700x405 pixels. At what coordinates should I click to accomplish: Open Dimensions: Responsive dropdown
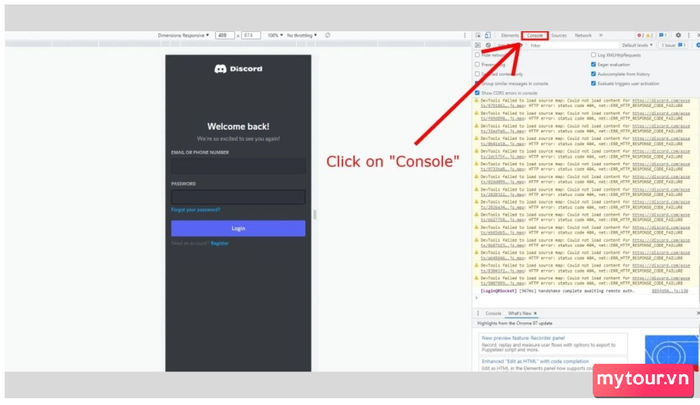183,35
